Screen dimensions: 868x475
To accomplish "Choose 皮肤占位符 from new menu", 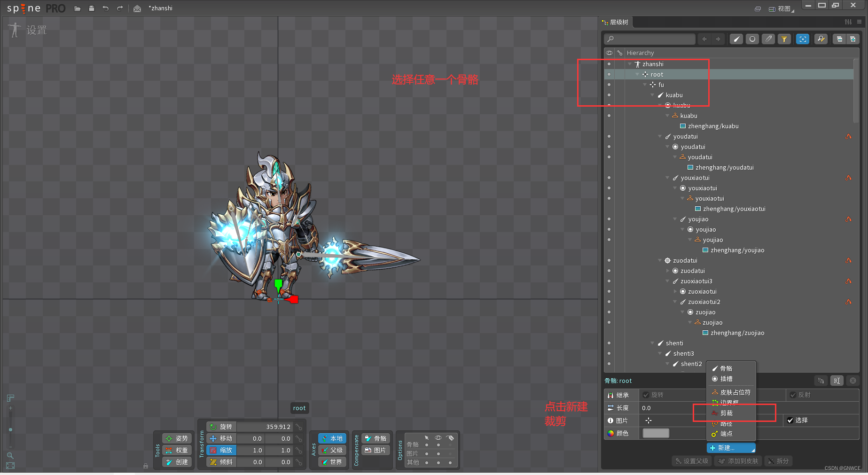I will 731,392.
